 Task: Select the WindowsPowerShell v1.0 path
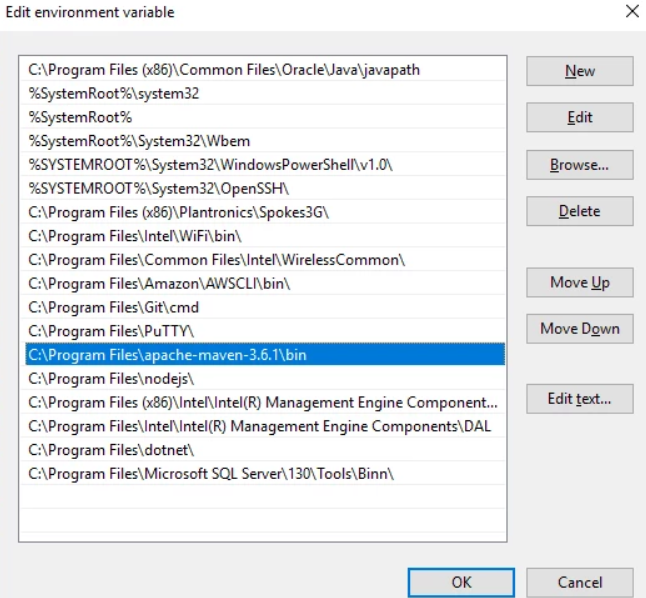(263, 165)
